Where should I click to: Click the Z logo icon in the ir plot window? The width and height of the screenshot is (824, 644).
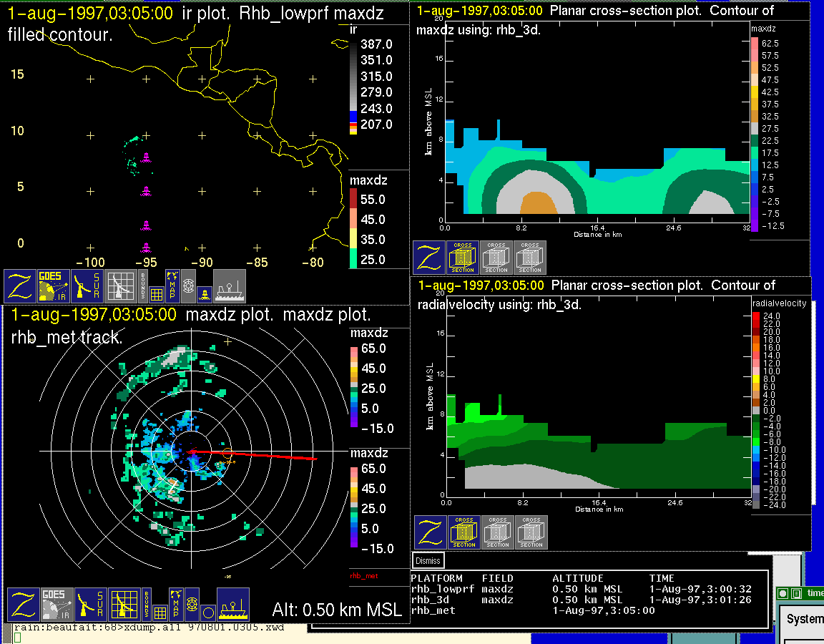(21, 286)
